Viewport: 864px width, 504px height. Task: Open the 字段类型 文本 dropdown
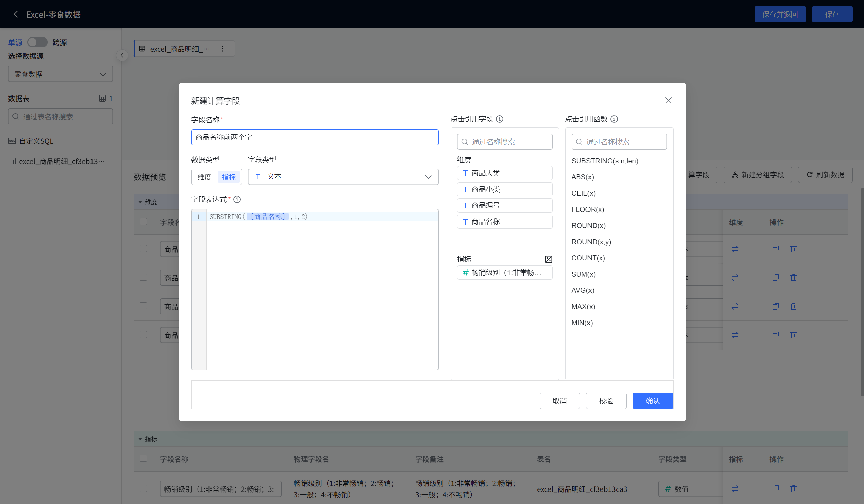[343, 177]
